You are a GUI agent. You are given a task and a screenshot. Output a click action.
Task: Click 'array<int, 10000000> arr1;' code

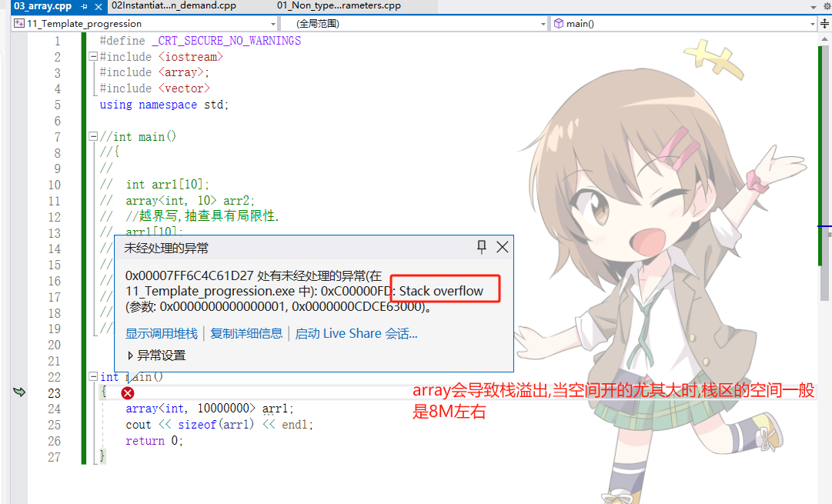click(209, 409)
